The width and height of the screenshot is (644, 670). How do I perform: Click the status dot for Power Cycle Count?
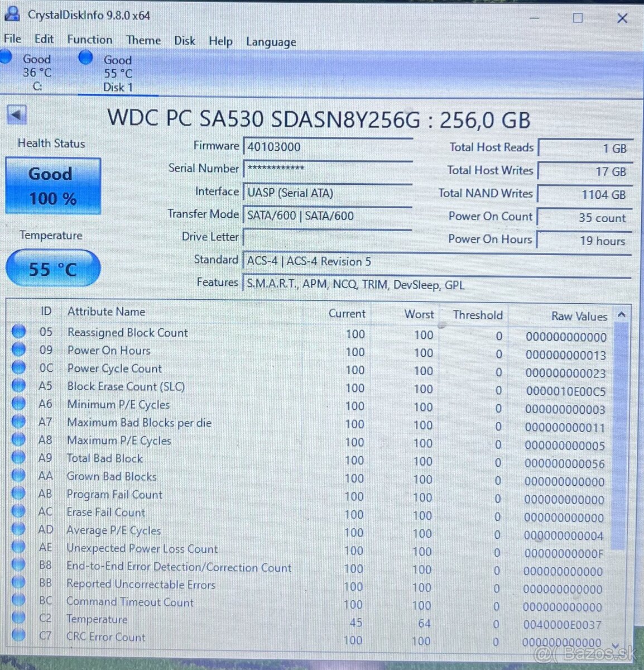[19, 367]
